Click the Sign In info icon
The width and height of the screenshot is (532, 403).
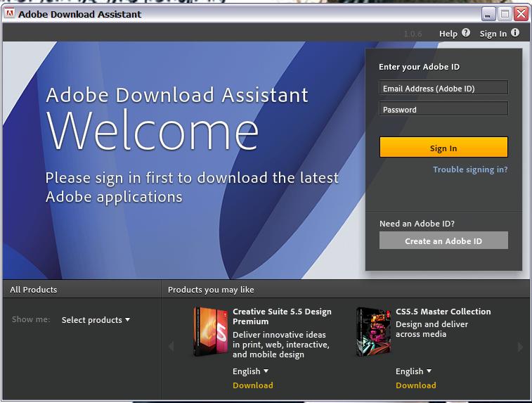515,33
